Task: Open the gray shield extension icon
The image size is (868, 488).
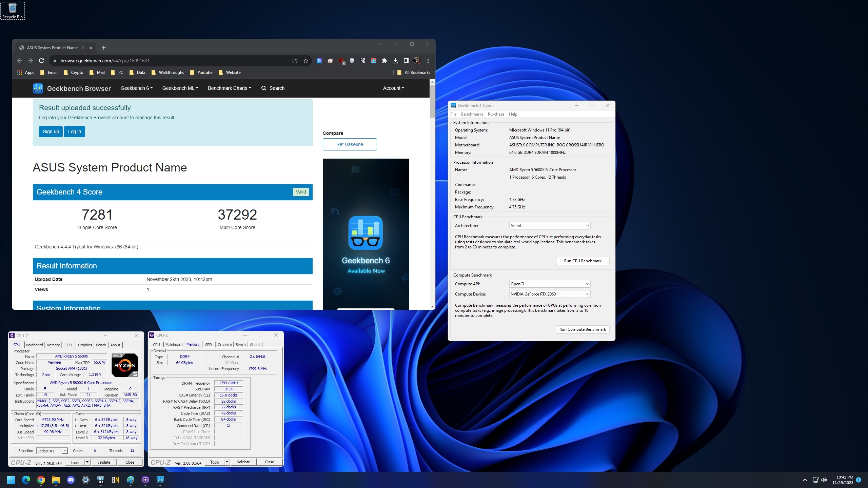Action: click(x=352, y=61)
